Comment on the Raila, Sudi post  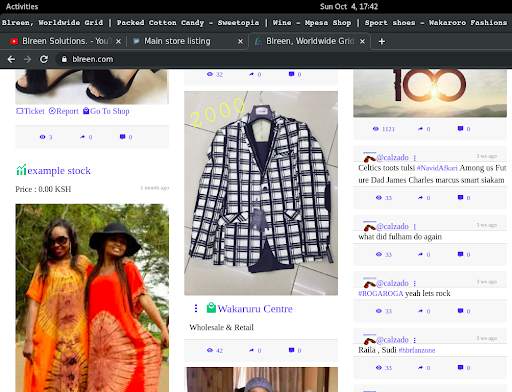[460, 368]
